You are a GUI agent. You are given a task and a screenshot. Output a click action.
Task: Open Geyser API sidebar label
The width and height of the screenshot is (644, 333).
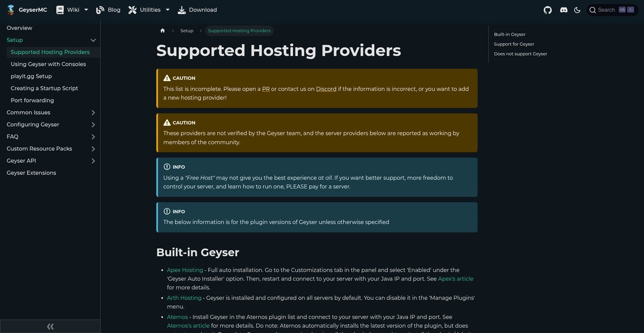pos(21,161)
